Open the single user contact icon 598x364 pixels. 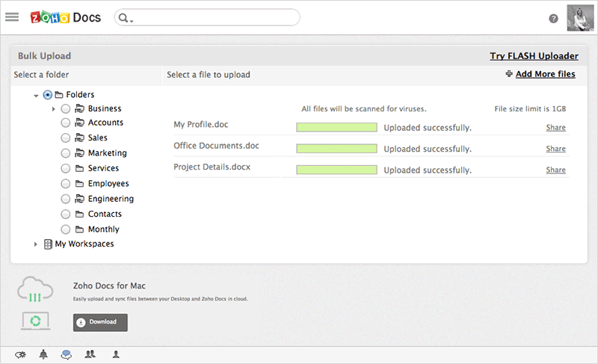pyautogui.click(x=116, y=354)
